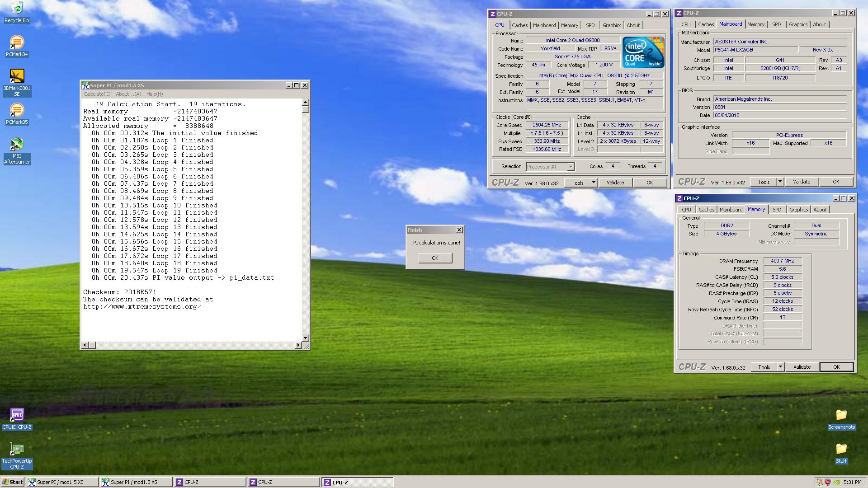This screenshot has height=488, width=868.
Task: Click the motherboard model P5G41-M LX2/GB field
Action: 755,50
